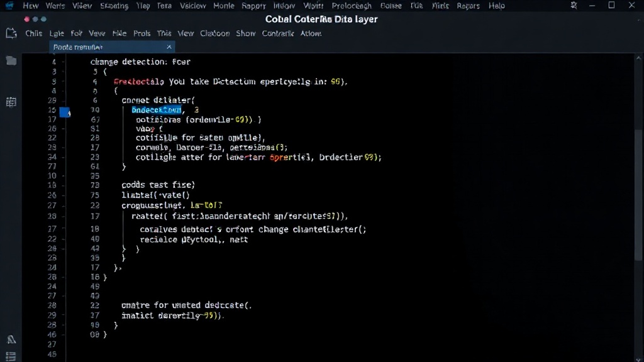
Task: Click the settings gear icon near window controls
Action: pos(574,5)
